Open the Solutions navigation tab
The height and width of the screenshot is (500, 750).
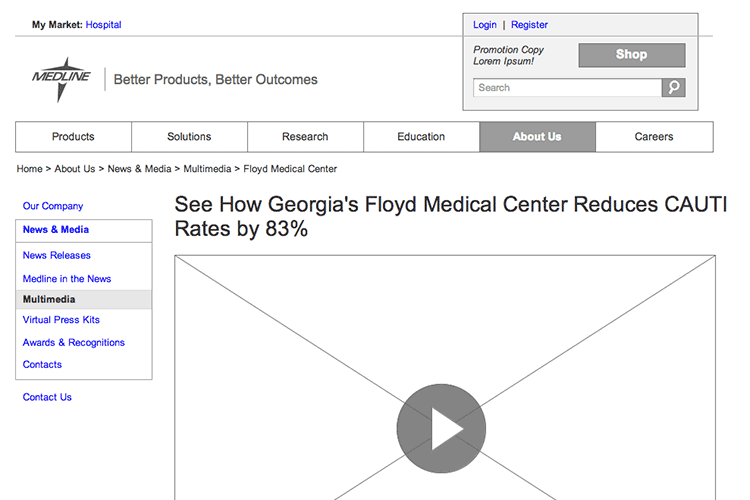[x=189, y=137]
